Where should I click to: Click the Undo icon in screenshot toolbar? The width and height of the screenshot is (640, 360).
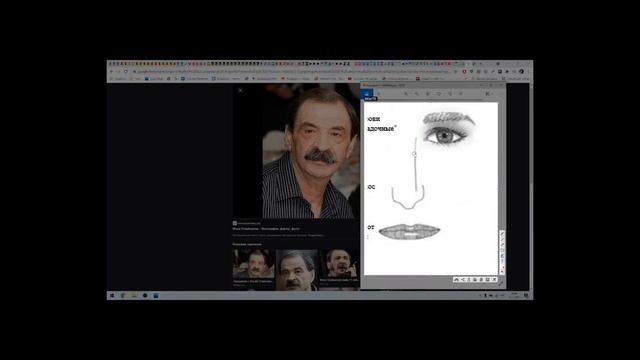click(x=502, y=272)
